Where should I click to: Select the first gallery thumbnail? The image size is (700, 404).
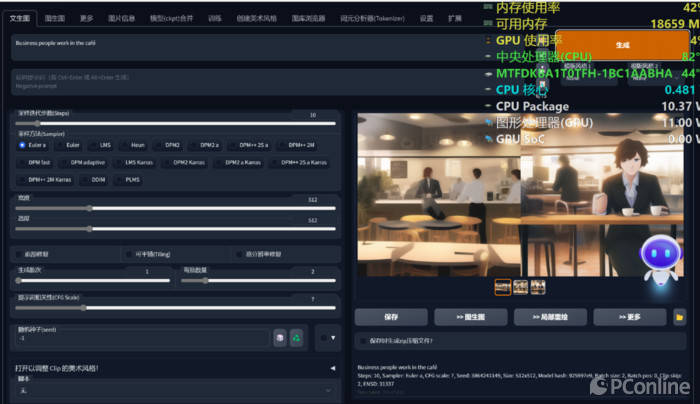pyautogui.click(x=503, y=287)
